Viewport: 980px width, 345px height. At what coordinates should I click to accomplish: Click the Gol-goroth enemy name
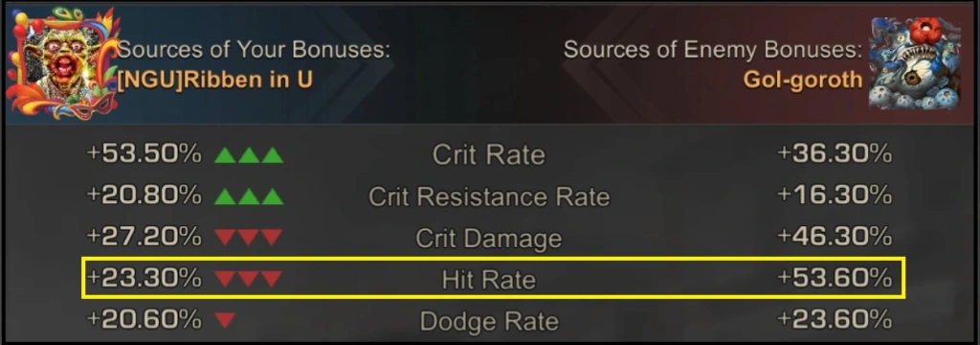click(803, 80)
